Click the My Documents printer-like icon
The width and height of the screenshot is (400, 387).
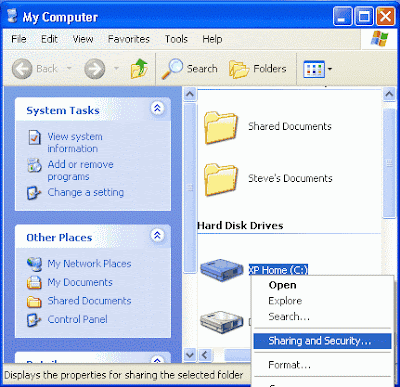pos(34,283)
